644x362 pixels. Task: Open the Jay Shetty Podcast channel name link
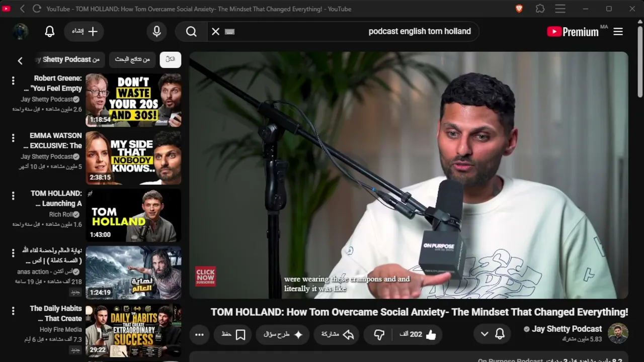(x=567, y=329)
